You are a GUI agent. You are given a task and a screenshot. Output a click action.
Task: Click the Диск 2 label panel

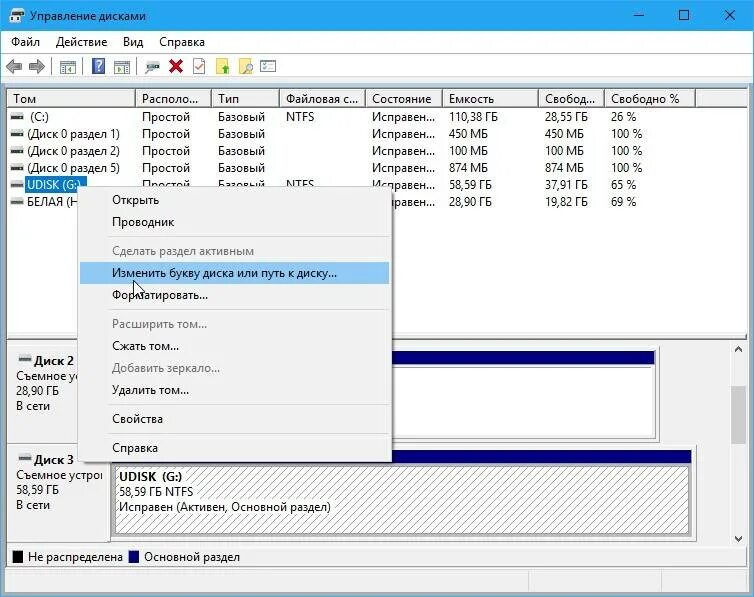(x=43, y=392)
